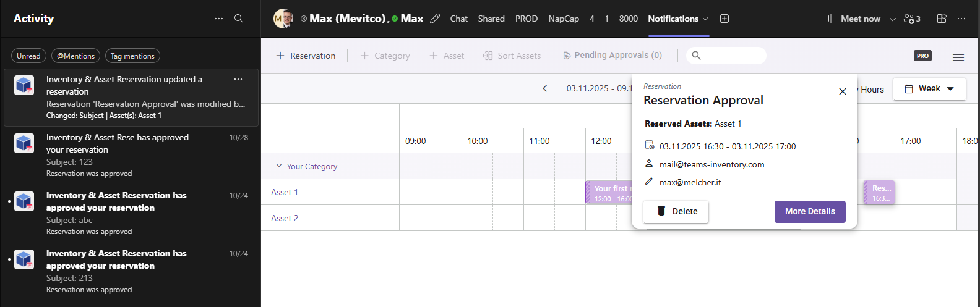Click the More Details button
This screenshot has height=307, width=980.
point(810,211)
